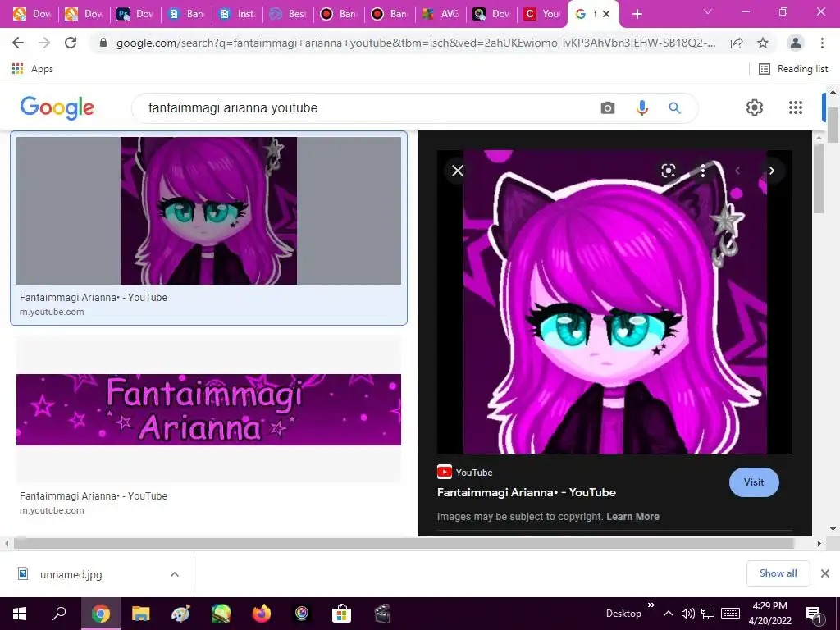Open the Google apps grid
Viewport: 840px width, 630px height.
pos(796,107)
